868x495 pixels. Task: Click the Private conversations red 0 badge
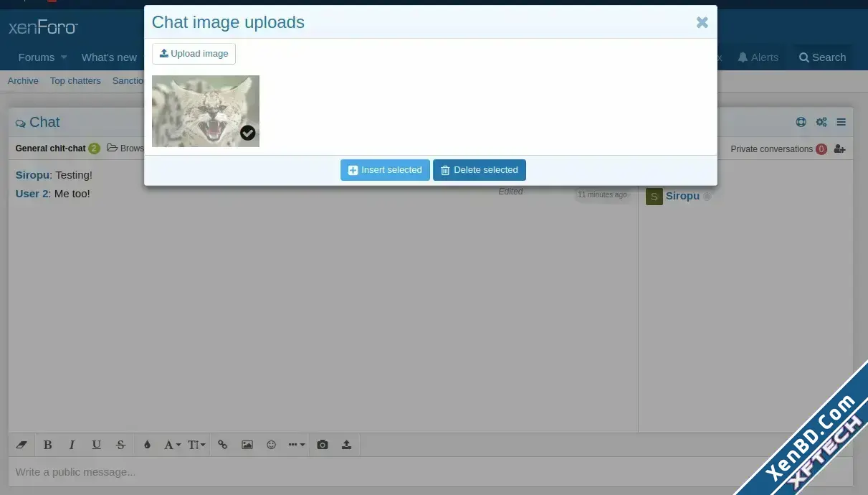pos(821,149)
